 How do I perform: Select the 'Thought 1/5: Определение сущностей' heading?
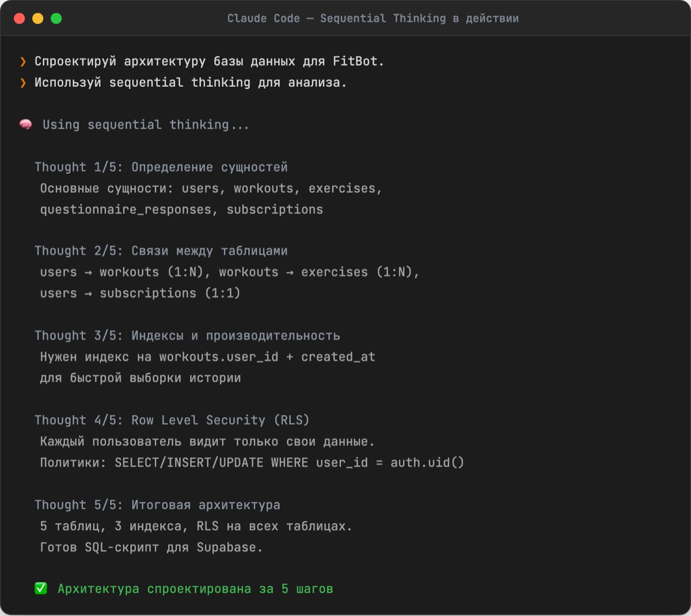click(161, 168)
